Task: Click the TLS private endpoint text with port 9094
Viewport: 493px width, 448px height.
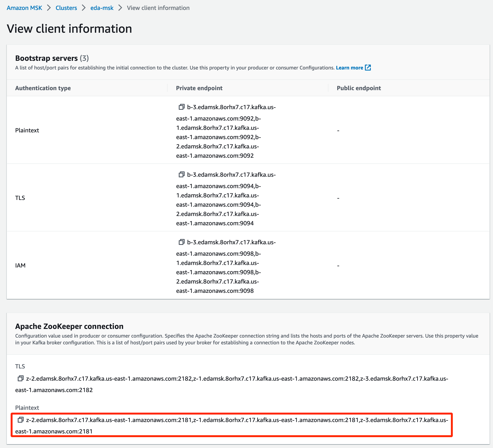Action: pyautogui.click(x=226, y=199)
